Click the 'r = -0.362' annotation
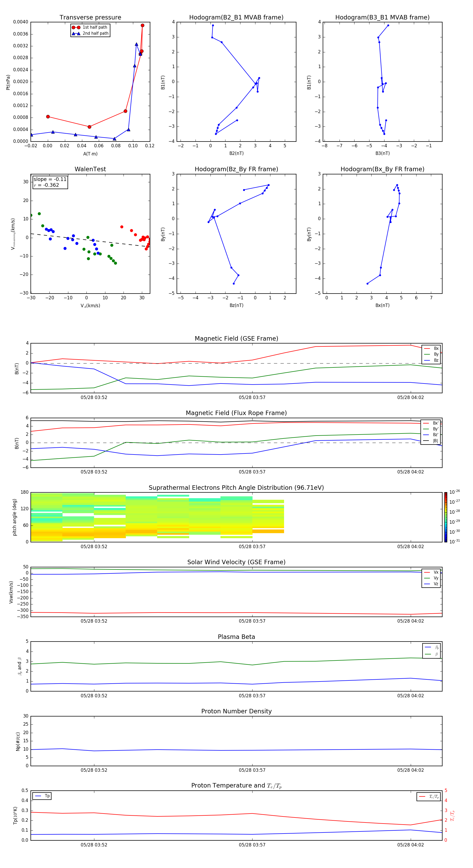473x868 pixels. click(x=47, y=185)
